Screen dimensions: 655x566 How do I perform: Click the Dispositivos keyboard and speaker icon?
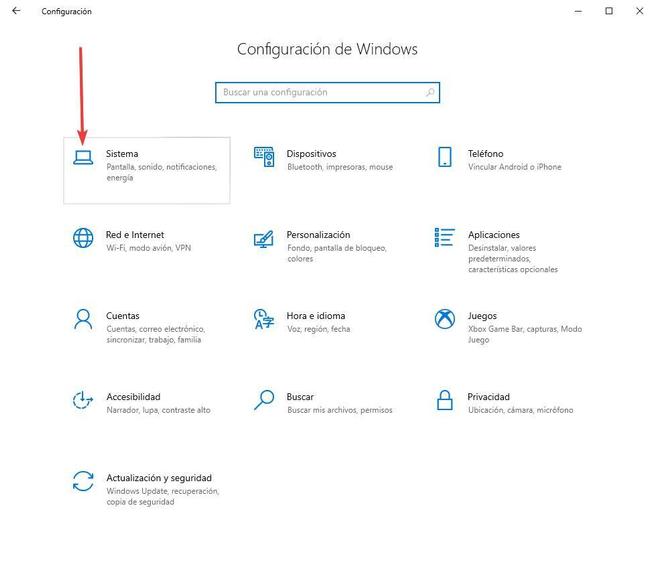[264, 157]
